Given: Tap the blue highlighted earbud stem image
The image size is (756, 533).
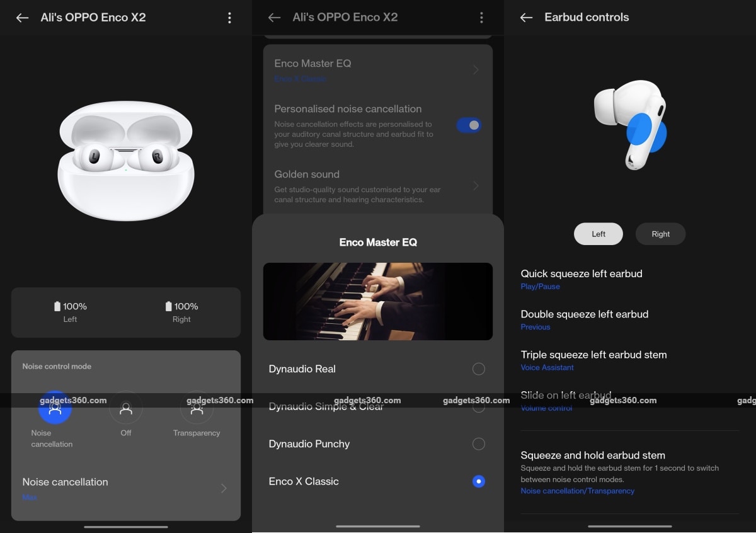Looking at the screenshot, I should tap(646, 134).
